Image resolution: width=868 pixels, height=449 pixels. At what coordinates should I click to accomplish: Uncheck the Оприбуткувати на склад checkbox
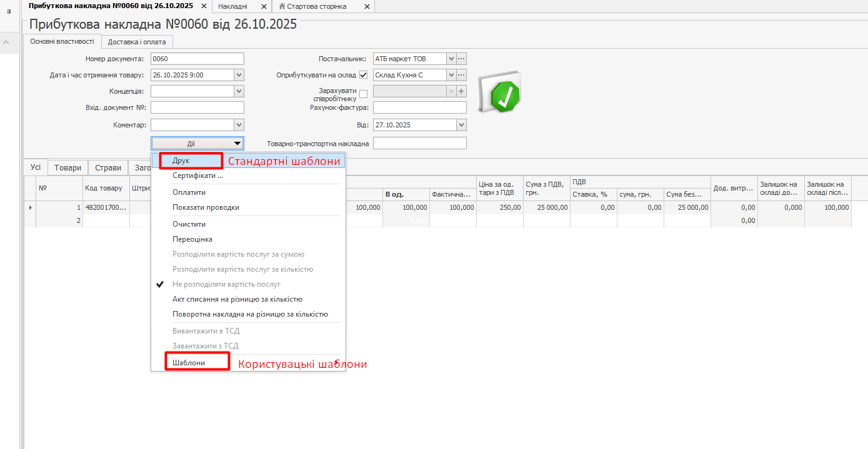tap(363, 75)
